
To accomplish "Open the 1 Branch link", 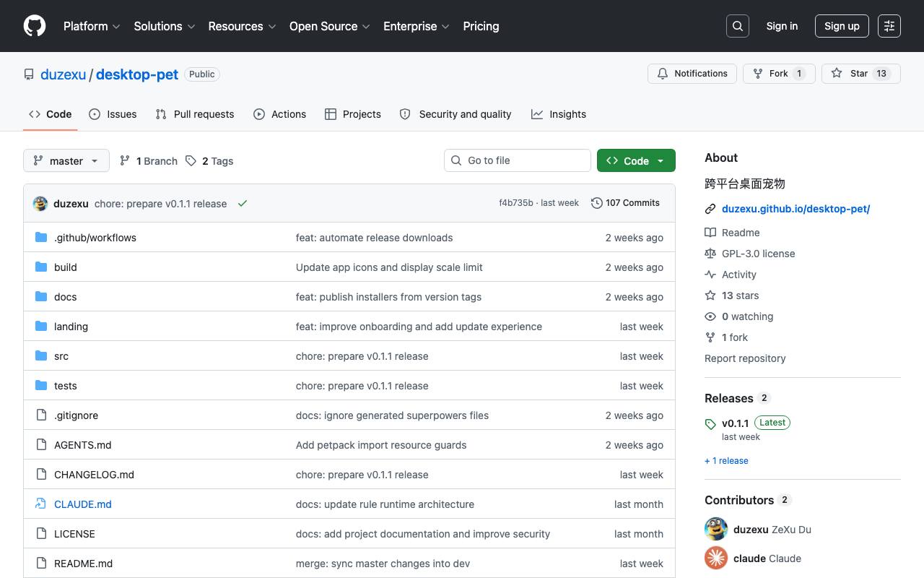I will pos(149,161).
